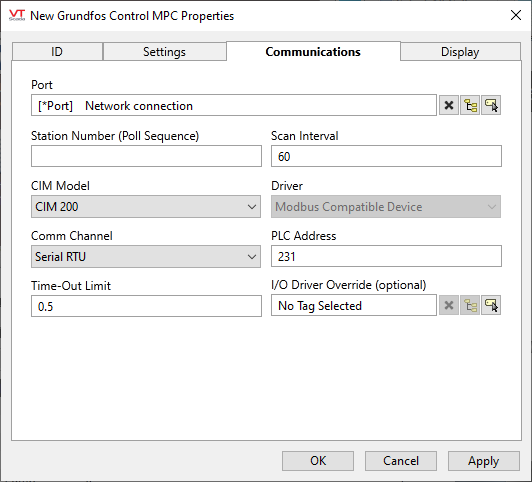Focus the Station Number input field
Viewport: 532px width, 482px height.
146,156
